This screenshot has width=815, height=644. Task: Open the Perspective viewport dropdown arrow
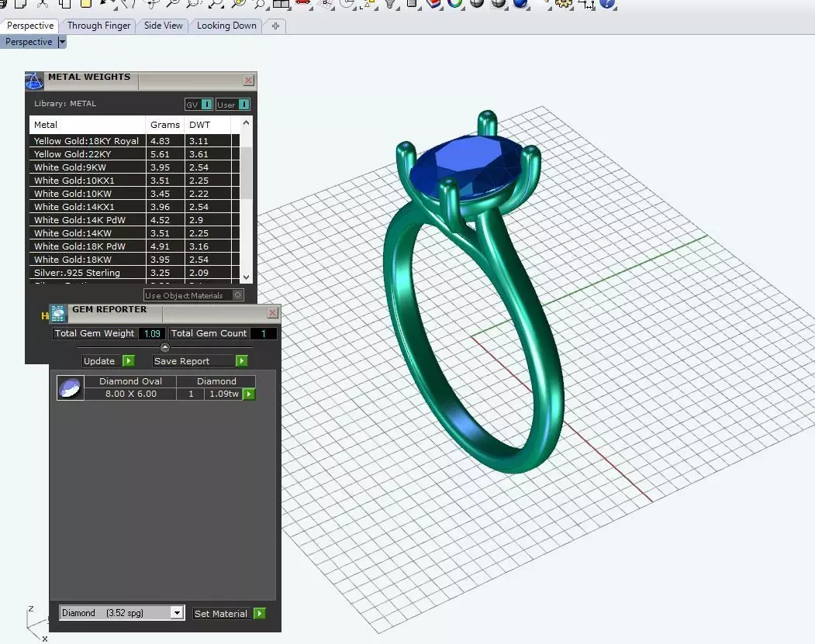click(x=62, y=42)
